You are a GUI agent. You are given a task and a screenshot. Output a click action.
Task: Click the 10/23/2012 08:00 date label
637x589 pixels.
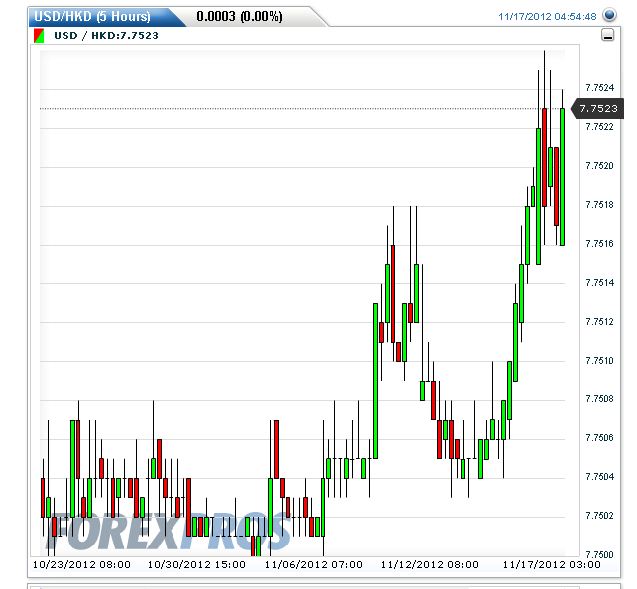pos(82,565)
